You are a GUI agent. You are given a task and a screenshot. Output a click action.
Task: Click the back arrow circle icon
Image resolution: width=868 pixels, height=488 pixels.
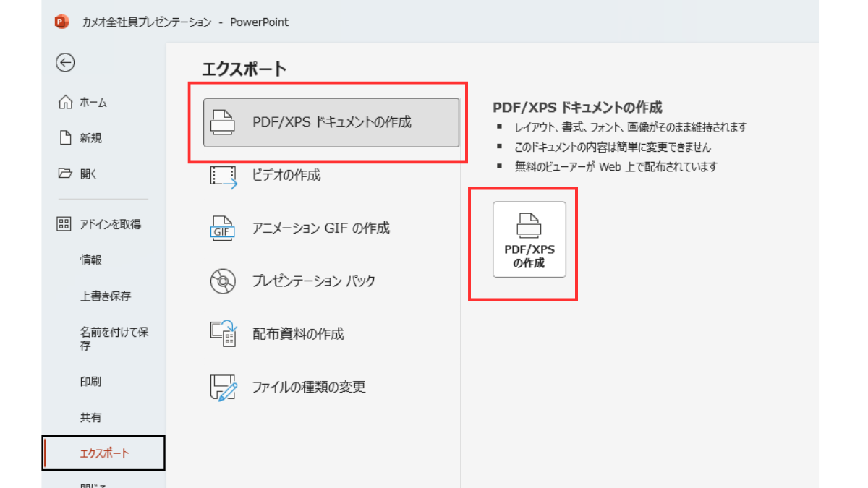pyautogui.click(x=65, y=63)
